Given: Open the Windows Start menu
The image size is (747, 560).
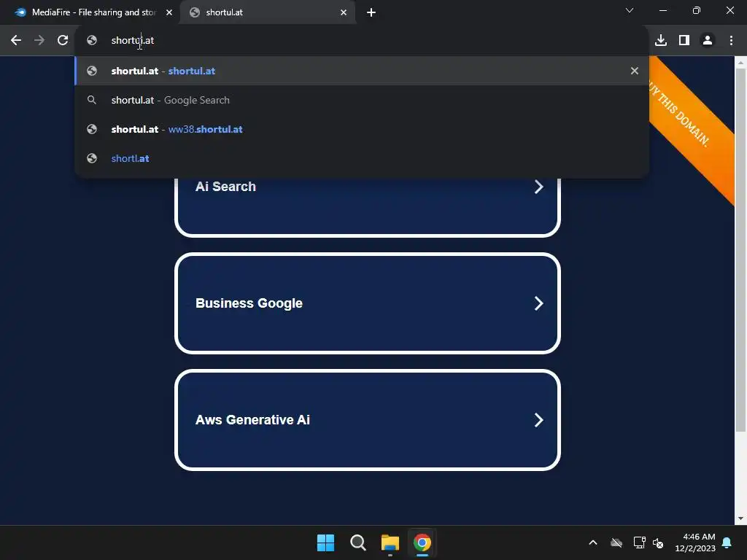Looking at the screenshot, I should [x=326, y=542].
